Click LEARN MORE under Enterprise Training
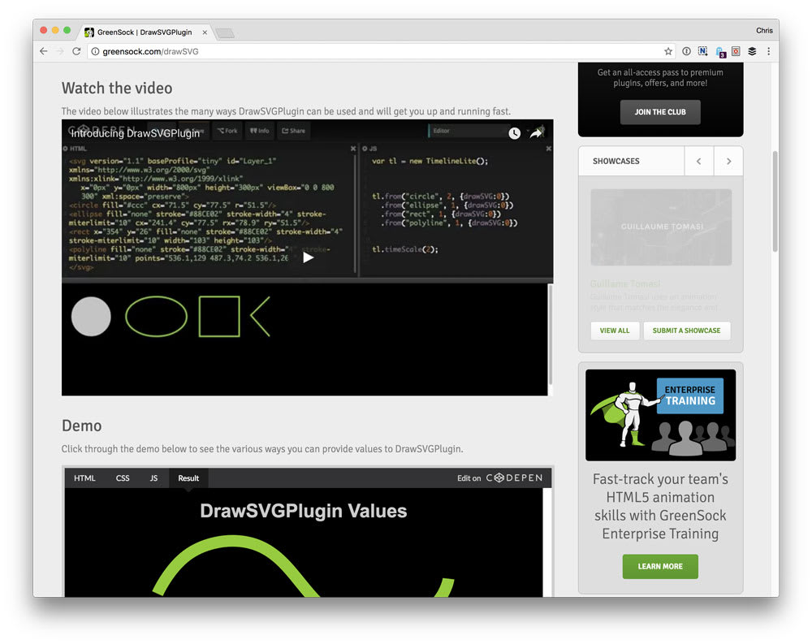 point(660,566)
